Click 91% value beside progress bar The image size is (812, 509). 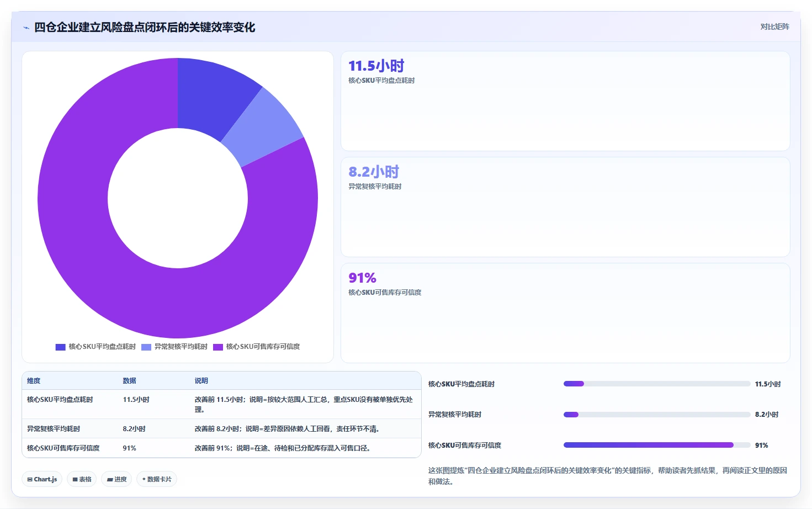(x=762, y=446)
